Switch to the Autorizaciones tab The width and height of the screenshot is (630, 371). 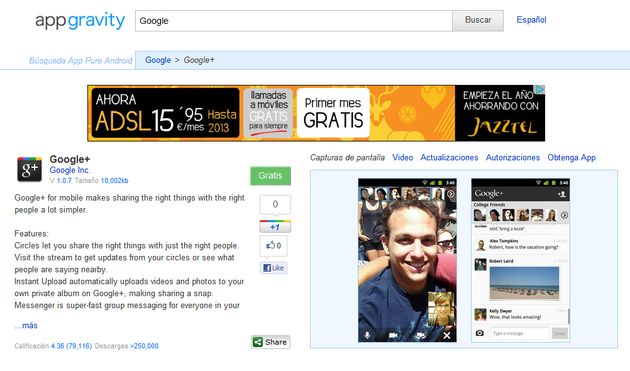coord(513,158)
